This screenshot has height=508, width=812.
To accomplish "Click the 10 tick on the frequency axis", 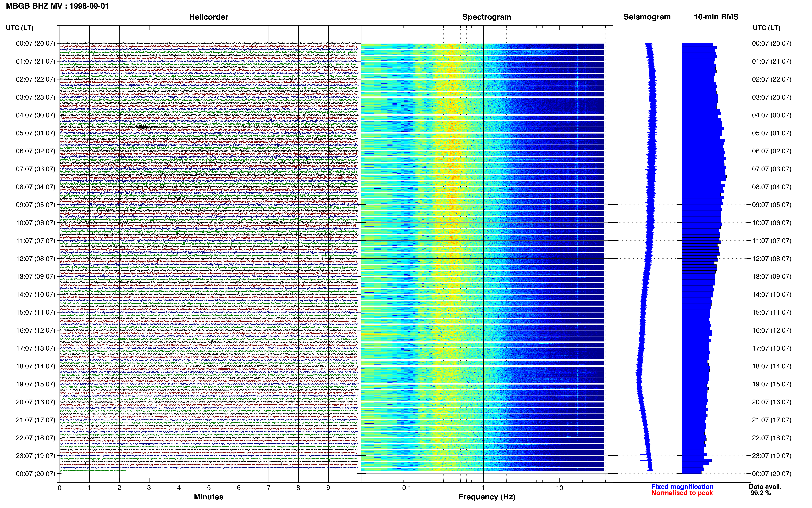I will [559, 488].
